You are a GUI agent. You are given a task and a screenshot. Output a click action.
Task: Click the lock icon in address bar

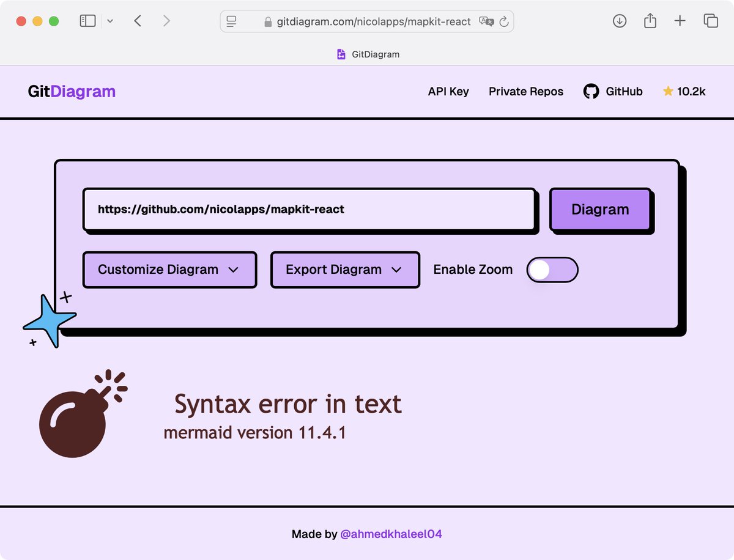pyautogui.click(x=267, y=22)
